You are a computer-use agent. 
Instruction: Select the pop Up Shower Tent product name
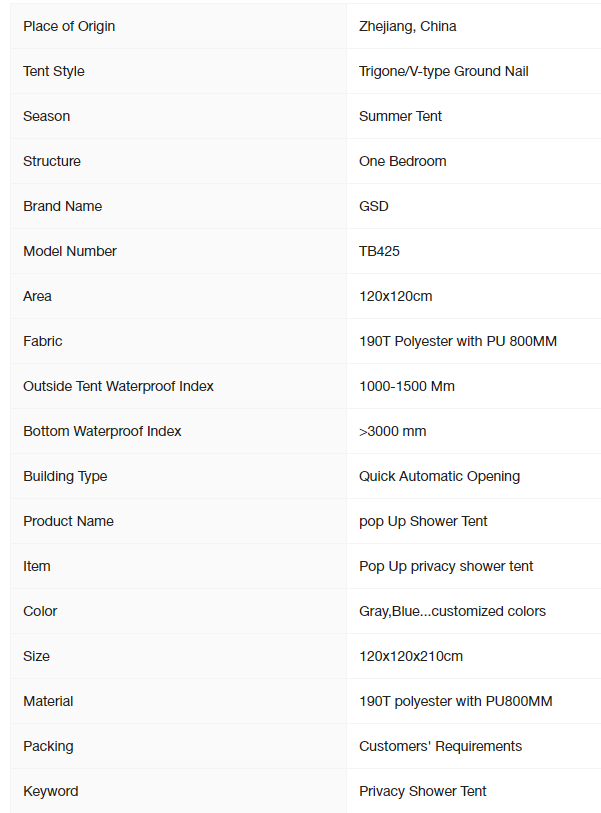423,522
